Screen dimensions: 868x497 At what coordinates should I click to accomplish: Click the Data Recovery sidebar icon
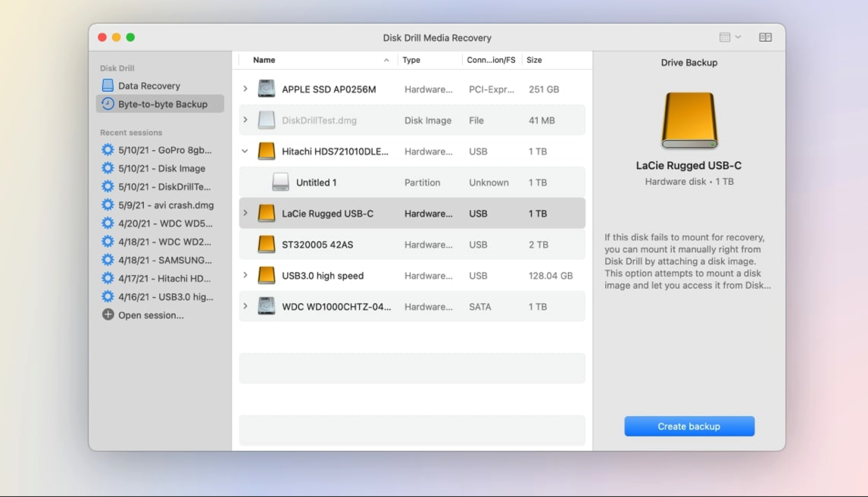[108, 85]
